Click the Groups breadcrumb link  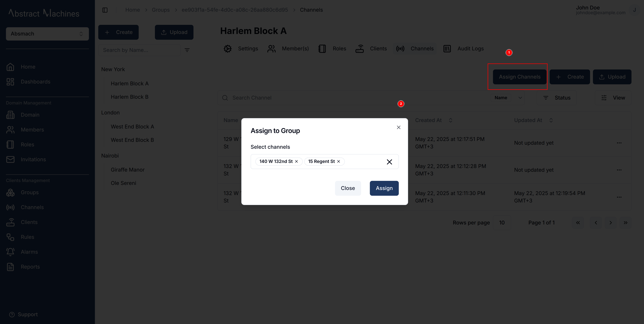pos(161,10)
